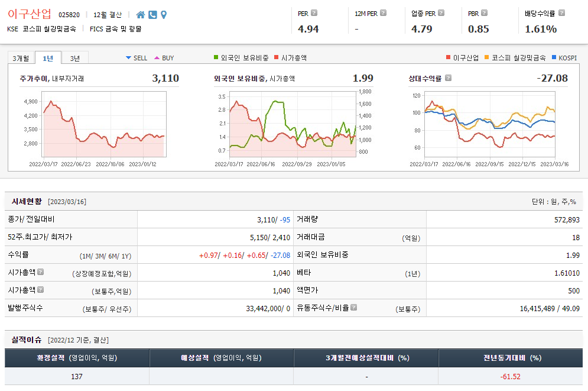588x391 pixels.
Task: Click the 3개월전예상실적대비 column header
Action: 366,358
